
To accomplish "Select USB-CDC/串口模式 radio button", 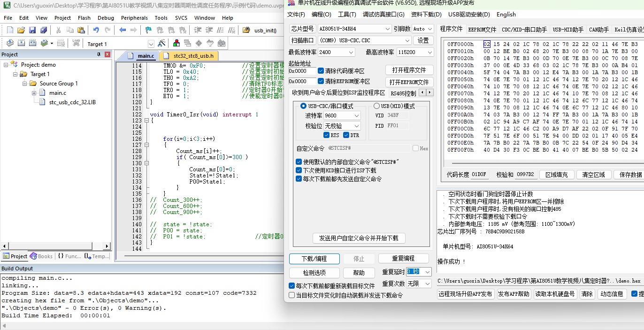I will (303, 106).
